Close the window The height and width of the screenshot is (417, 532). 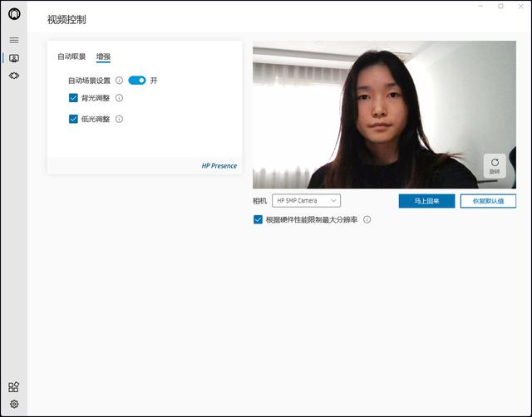pos(521,6)
